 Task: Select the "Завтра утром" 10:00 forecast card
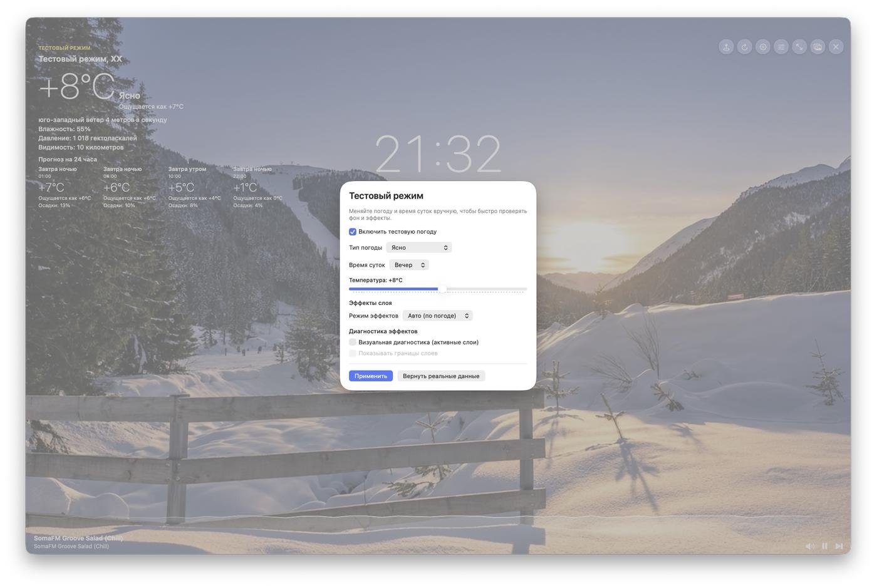[x=194, y=187]
